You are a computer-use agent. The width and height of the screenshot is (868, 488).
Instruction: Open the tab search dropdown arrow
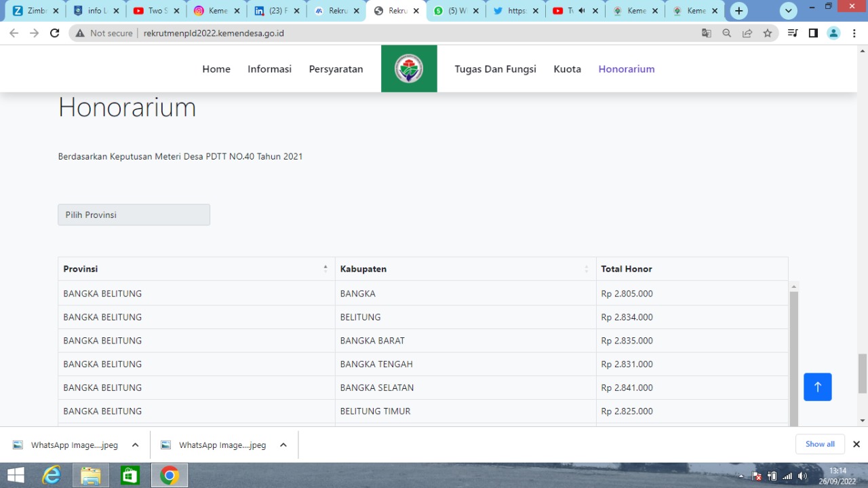click(789, 11)
